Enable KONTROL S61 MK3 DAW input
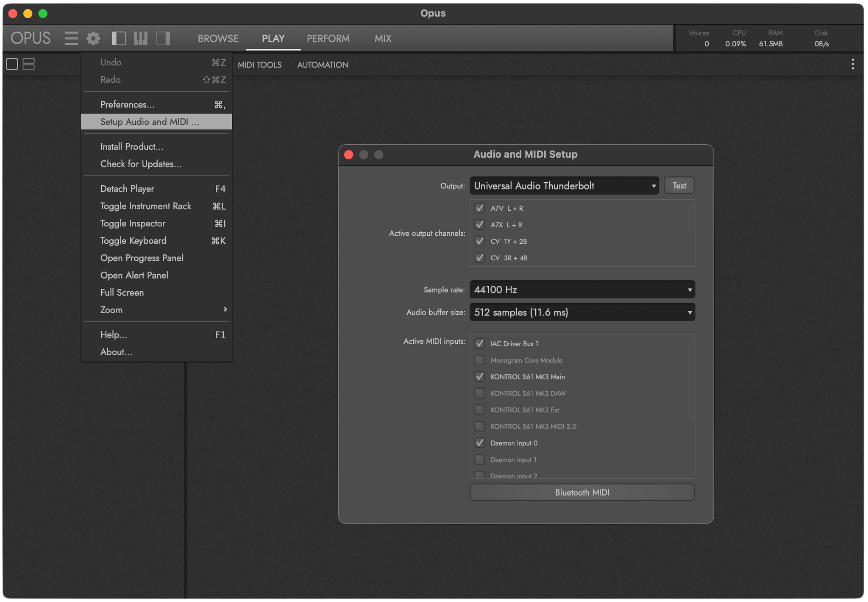Screen dimensions: 868x602 [480, 393]
